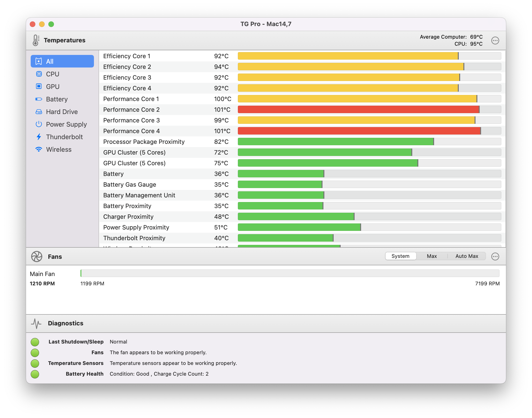
Task: Select the CPU category
Action: coord(62,74)
